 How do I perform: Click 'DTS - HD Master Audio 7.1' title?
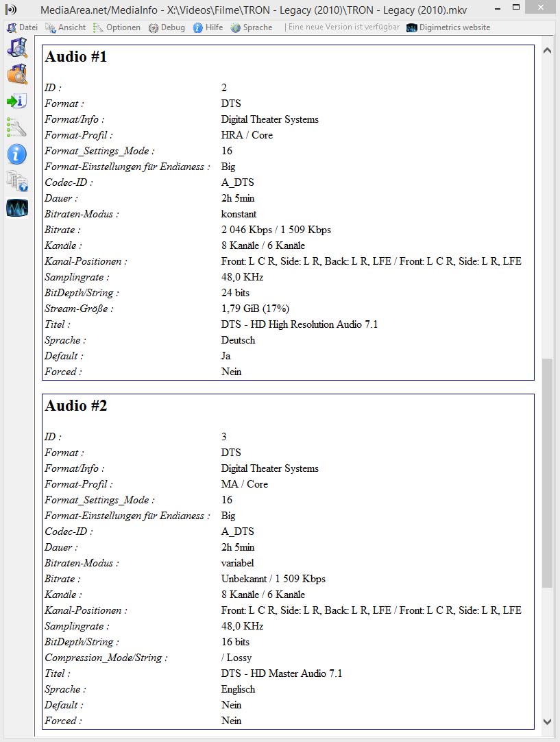[x=282, y=673]
